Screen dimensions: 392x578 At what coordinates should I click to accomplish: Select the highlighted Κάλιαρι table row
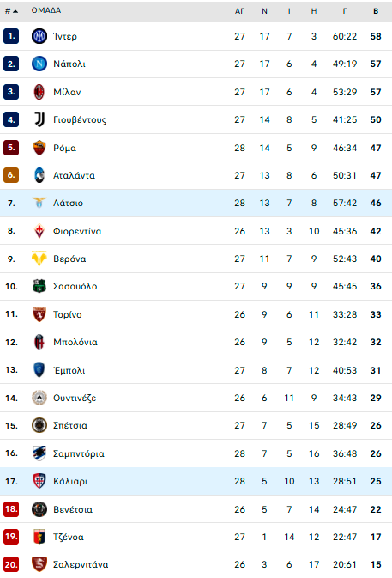click(x=196, y=481)
